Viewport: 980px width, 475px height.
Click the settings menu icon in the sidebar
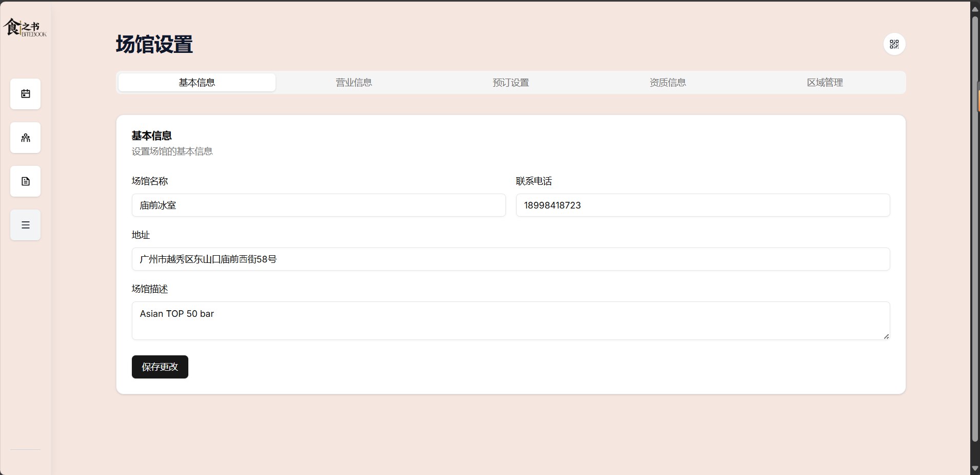coord(25,225)
